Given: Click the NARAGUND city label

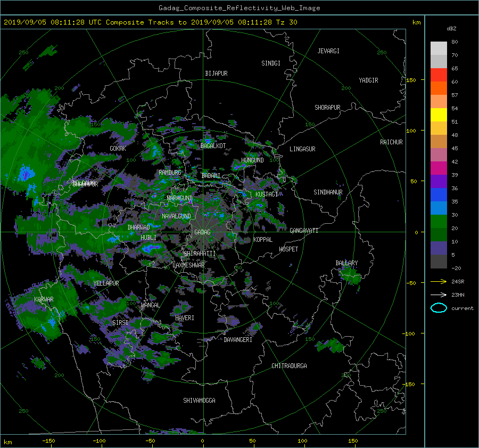Looking at the screenshot, I should [x=180, y=198].
